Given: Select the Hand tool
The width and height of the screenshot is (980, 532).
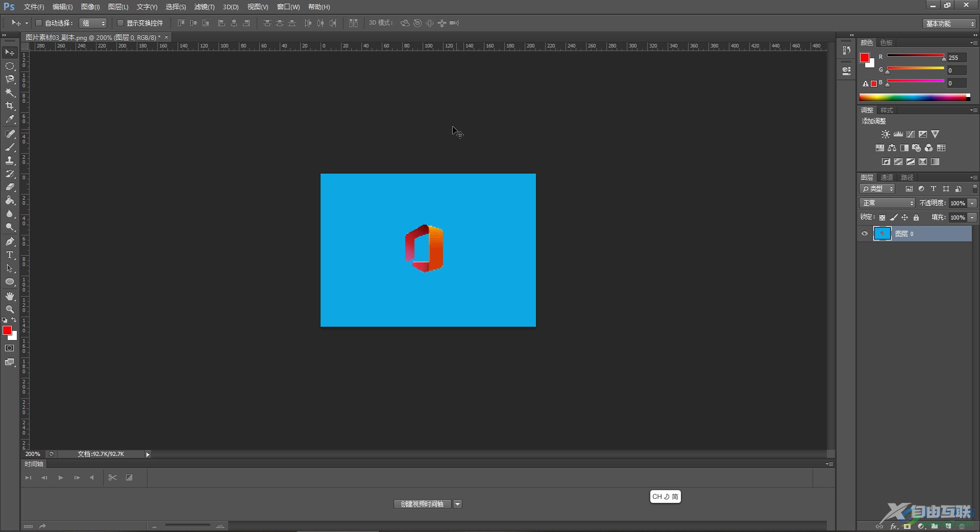Looking at the screenshot, I should click(10, 296).
